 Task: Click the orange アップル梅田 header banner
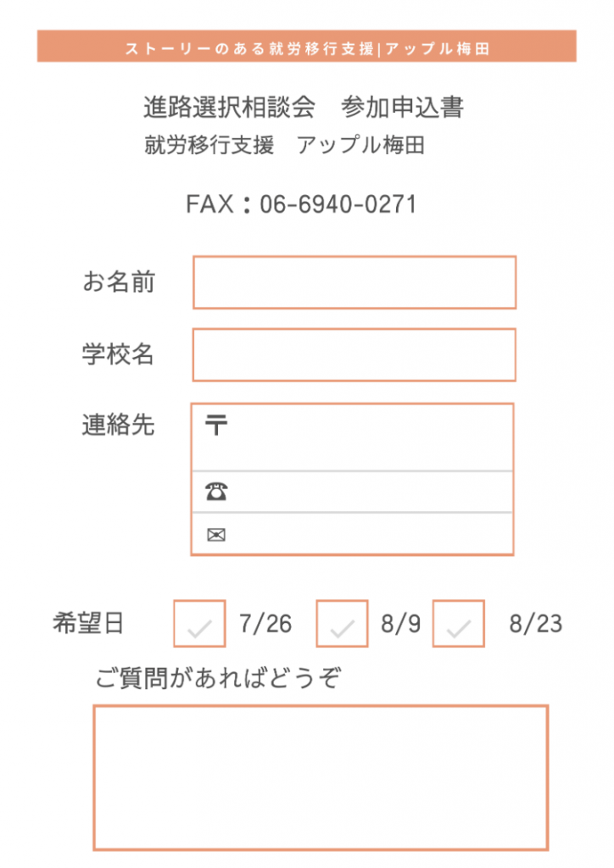click(x=307, y=46)
